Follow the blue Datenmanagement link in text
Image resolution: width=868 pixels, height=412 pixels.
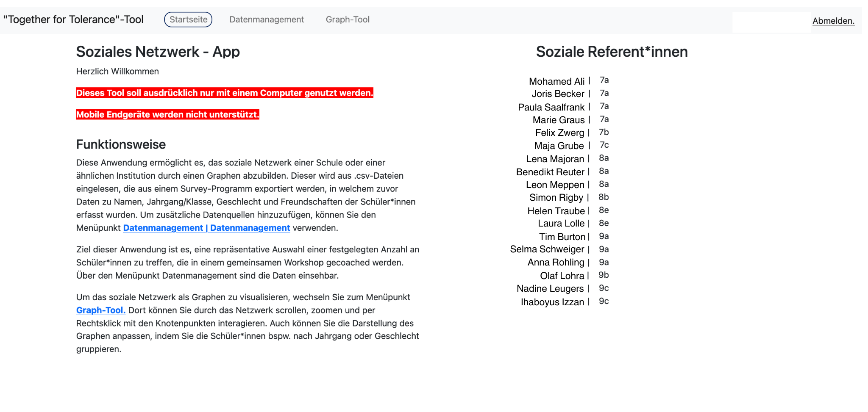coord(206,228)
